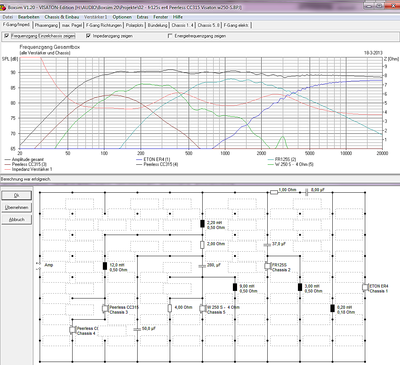400x365 pixels.
Task: Select the Amp input terminal symbol
Action: point(39,266)
